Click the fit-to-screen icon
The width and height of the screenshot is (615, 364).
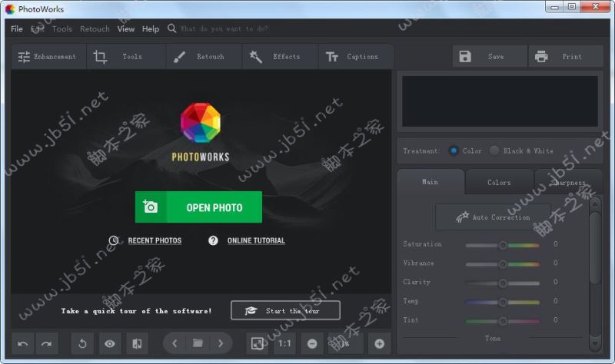coord(257,343)
